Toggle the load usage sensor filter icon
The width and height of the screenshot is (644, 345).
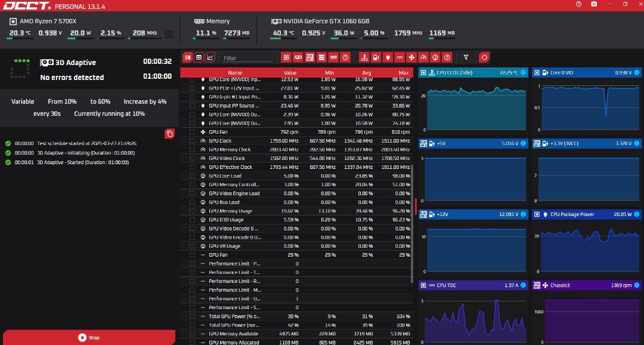[435, 57]
